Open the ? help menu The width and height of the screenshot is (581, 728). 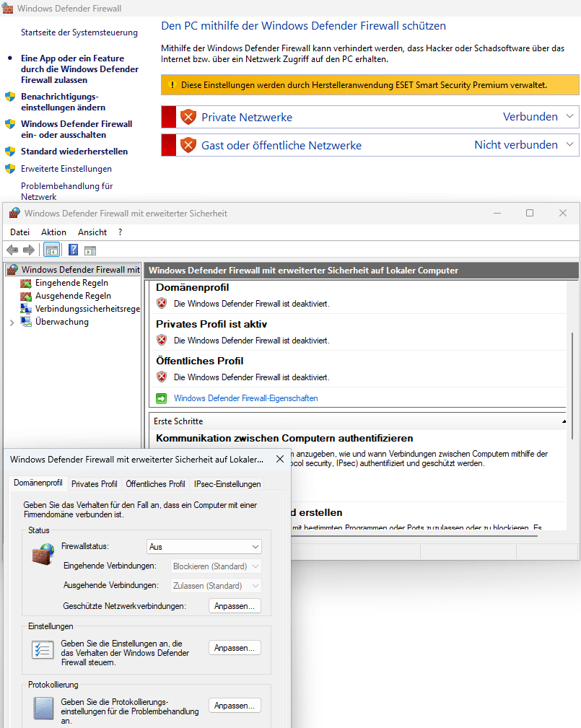click(x=121, y=232)
